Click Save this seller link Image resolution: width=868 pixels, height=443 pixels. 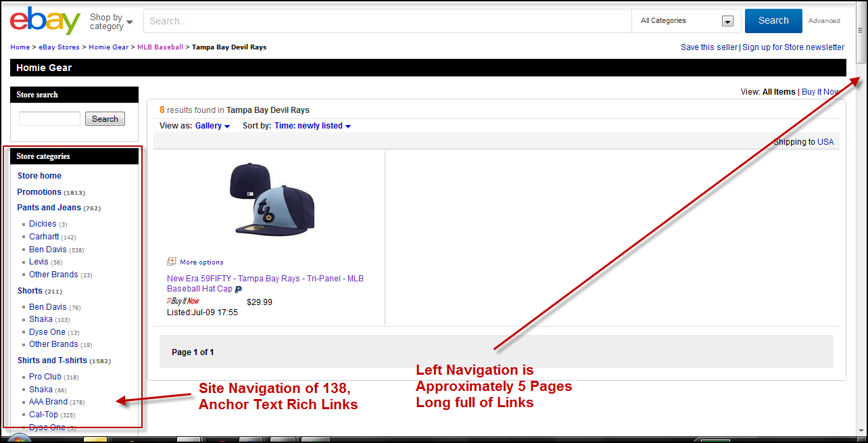pyautogui.click(x=709, y=47)
